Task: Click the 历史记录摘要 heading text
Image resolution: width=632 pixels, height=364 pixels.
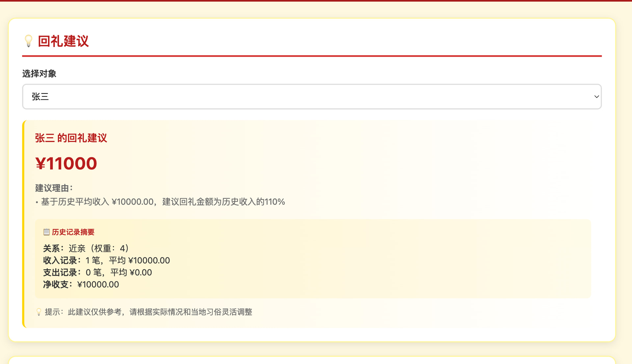Action: 73,232
